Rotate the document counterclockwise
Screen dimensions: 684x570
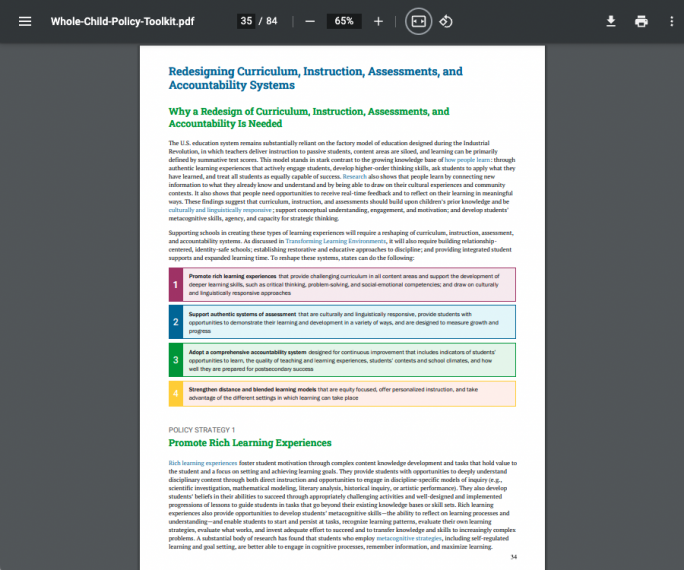coord(447,21)
